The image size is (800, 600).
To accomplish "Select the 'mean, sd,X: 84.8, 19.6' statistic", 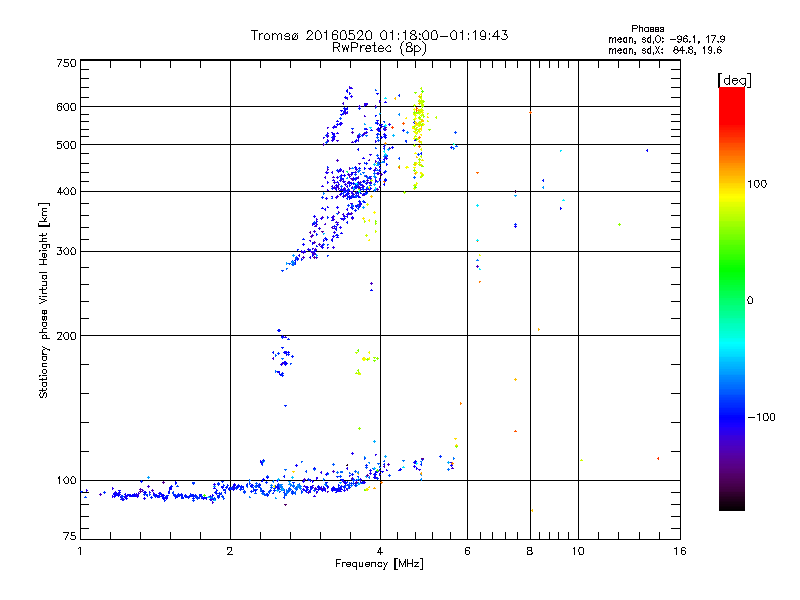I will 665,50.
